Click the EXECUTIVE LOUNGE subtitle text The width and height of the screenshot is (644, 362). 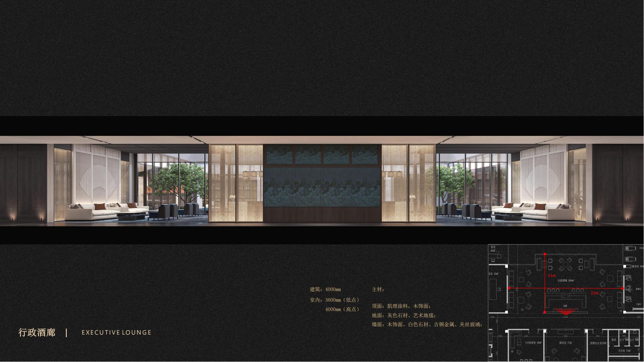[116, 332]
